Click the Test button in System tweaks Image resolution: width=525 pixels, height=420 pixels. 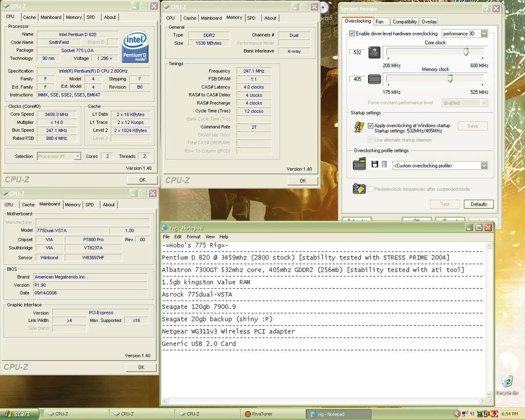(x=445, y=204)
